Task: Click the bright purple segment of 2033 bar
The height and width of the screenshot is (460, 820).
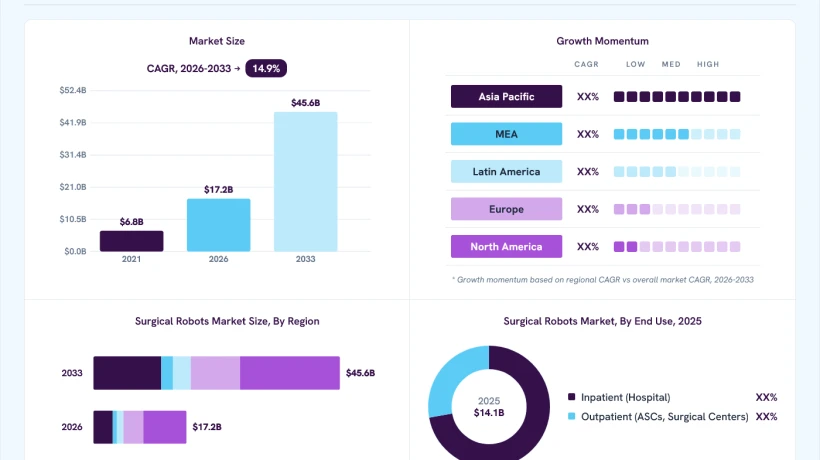Action: pyautogui.click(x=290, y=373)
